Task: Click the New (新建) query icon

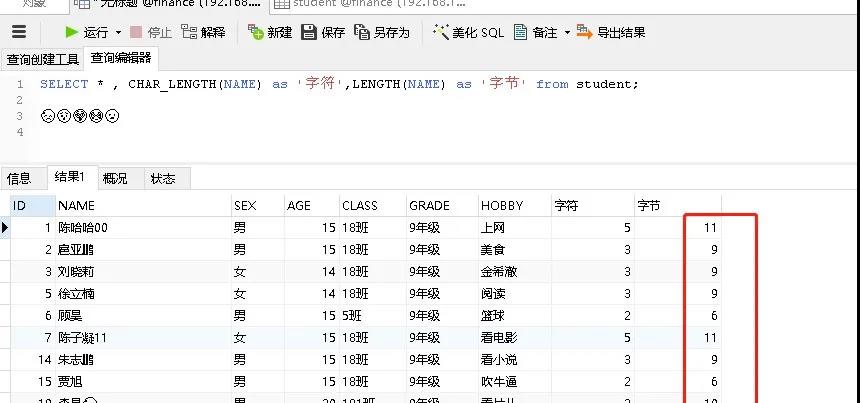Action: pos(257,32)
